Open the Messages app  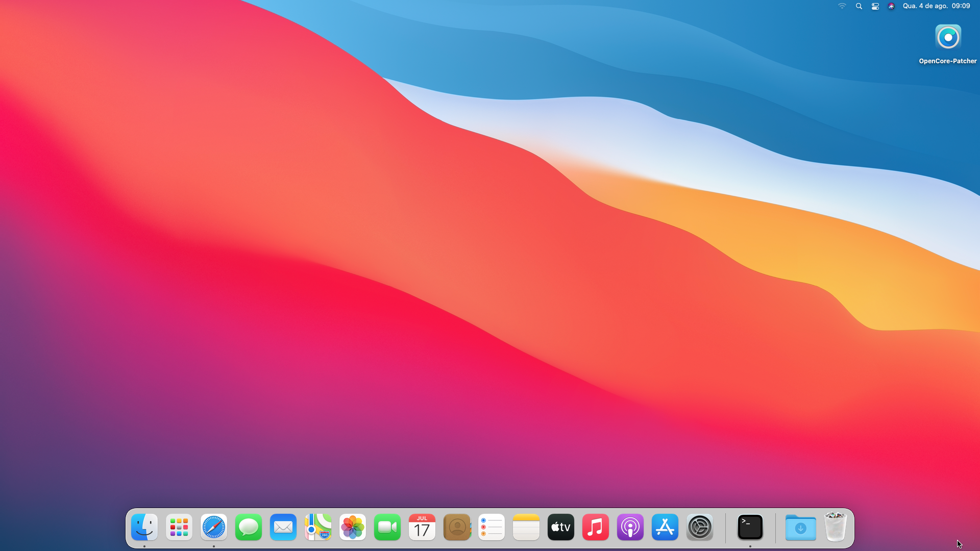click(249, 527)
